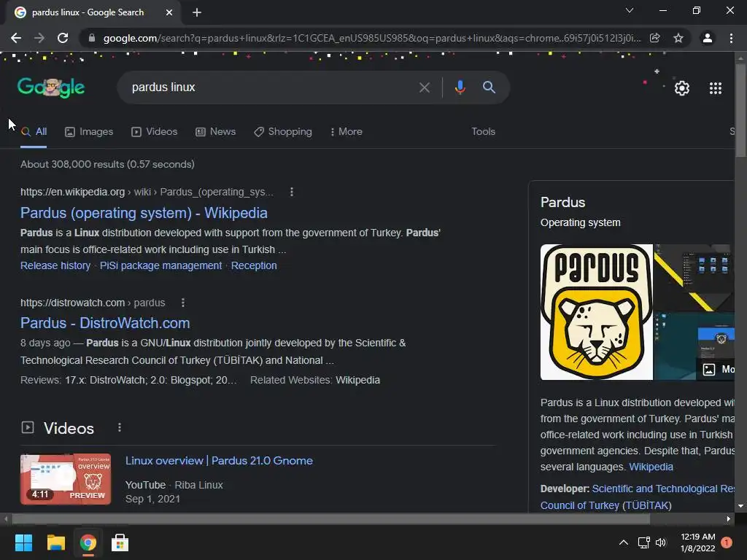Screen dimensions: 747x560
Task: Click the Chrome taskbar icon
Action: (x=88, y=542)
